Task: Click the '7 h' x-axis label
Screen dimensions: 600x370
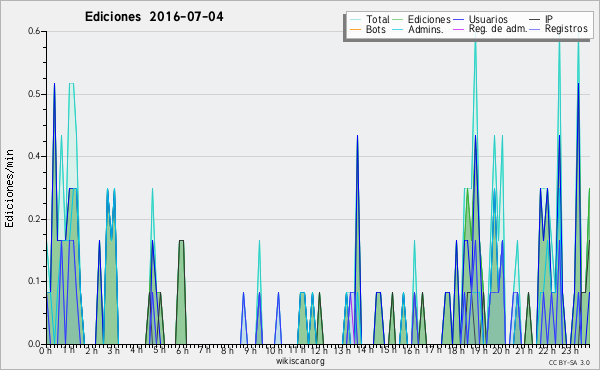Action: [x=204, y=350]
